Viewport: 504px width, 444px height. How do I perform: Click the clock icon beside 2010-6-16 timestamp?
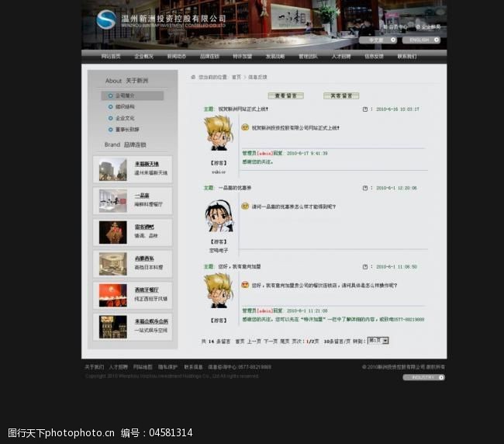click(x=365, y=109)
